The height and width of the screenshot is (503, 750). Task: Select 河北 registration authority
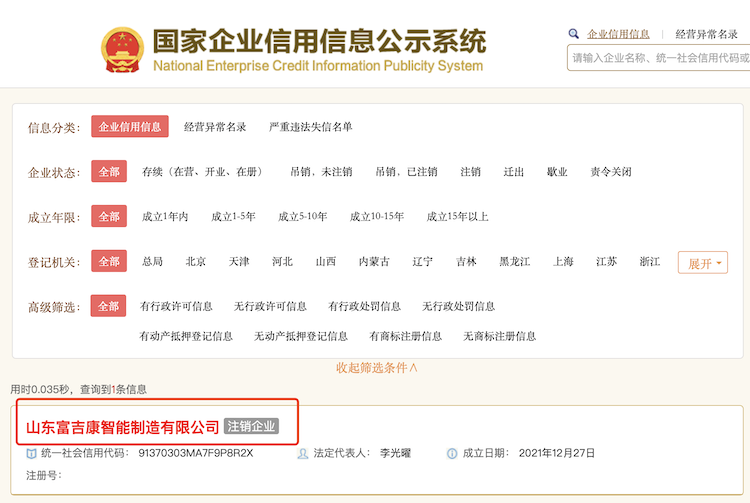pyautogui.click(x=282, y=262)
